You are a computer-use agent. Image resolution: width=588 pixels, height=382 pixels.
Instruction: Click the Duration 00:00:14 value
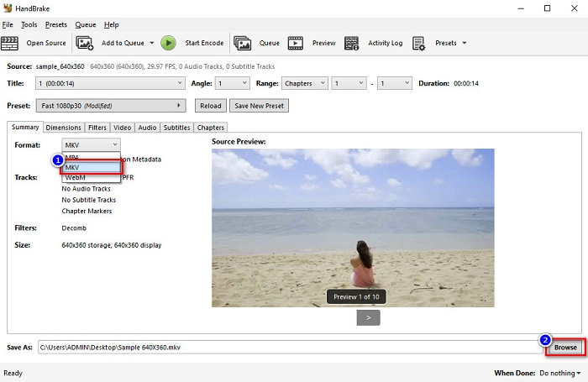[465, 84]
